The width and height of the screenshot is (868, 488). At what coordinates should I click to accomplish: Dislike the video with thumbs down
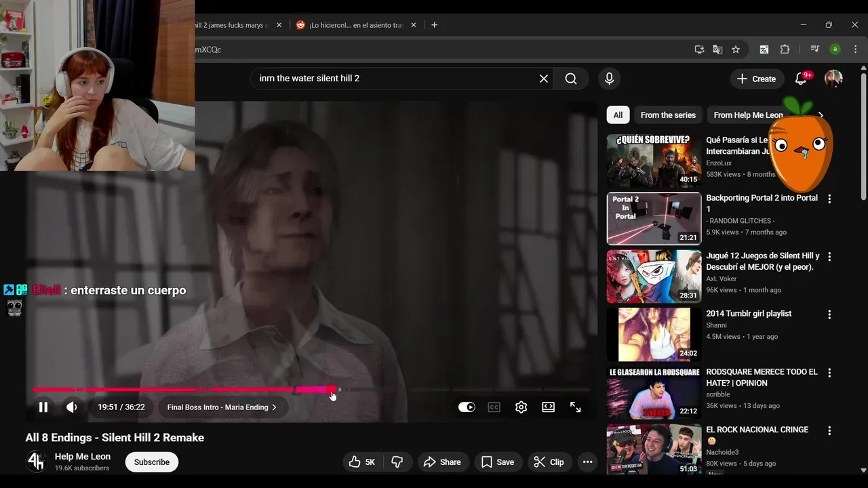397,462
